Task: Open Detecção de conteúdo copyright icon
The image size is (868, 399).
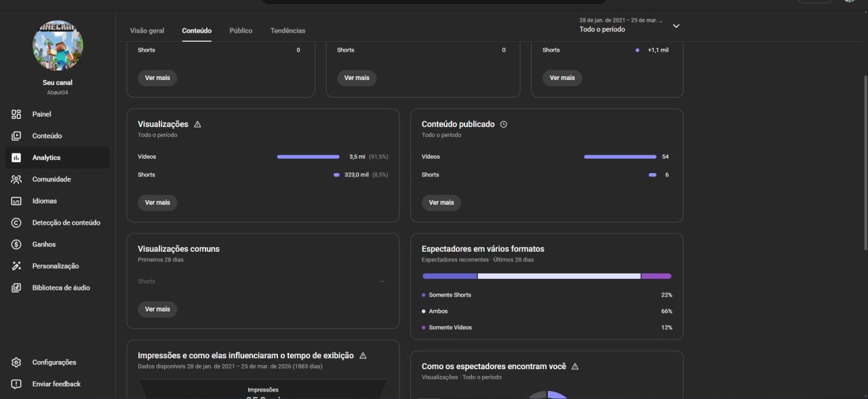Action: (16, 223)
